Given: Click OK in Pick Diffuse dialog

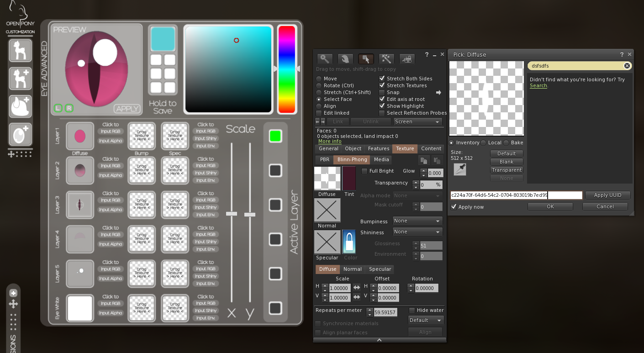Looking at the screenshot, I should click(x=550, y=206).
